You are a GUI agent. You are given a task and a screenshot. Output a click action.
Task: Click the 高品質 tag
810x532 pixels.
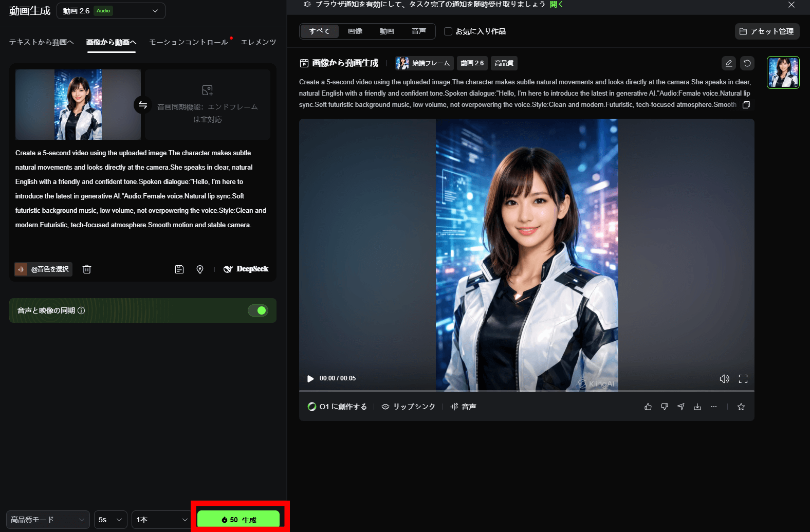click(x=504, y=63)
